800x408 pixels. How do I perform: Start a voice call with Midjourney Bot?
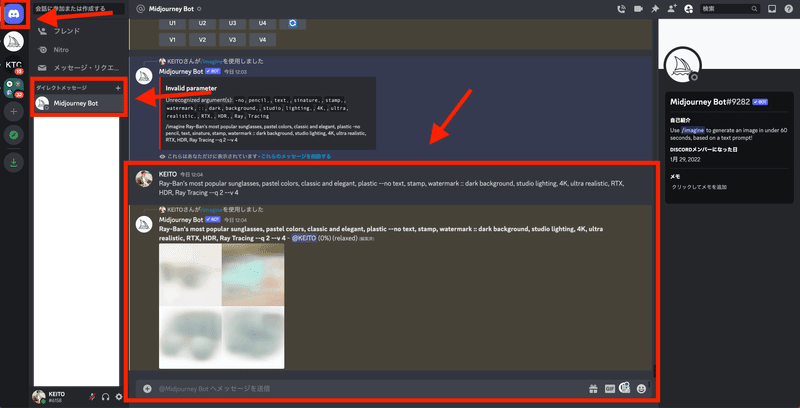621,9
